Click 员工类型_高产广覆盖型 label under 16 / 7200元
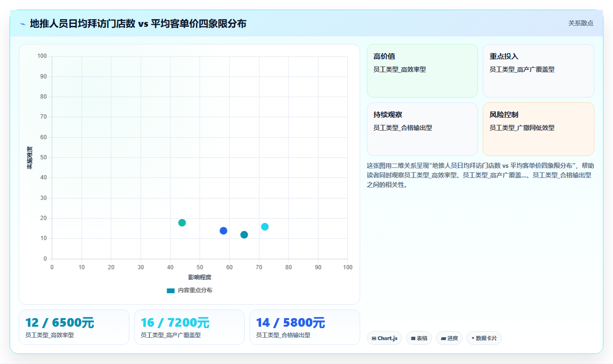 click(x=171, y=335)
